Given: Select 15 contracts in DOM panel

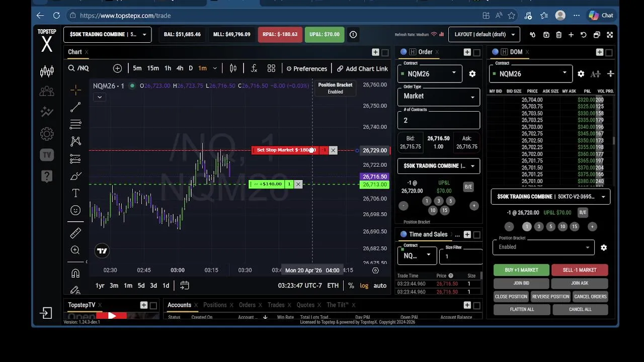Looking at the screenshot, I should click(x=575, y=227).
